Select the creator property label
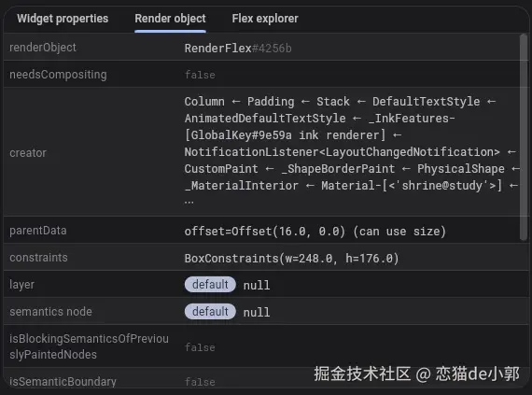This screenshot has height=395, width=532. click(x=28, y=153)
